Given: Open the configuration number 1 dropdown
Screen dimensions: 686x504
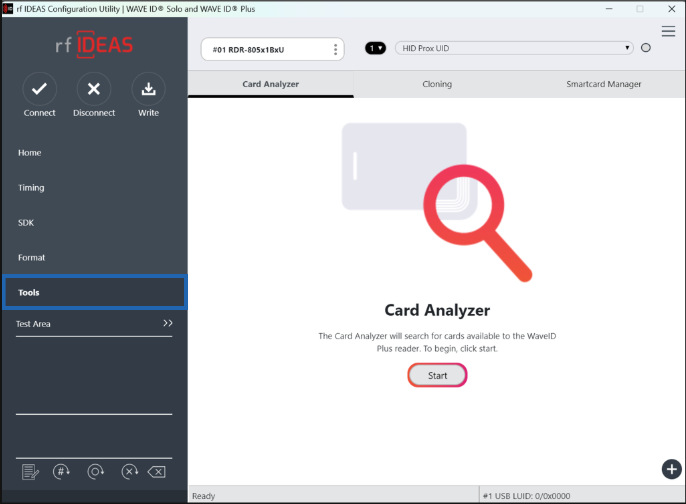Looking at the screenshot, I should (x=375, y=48).
